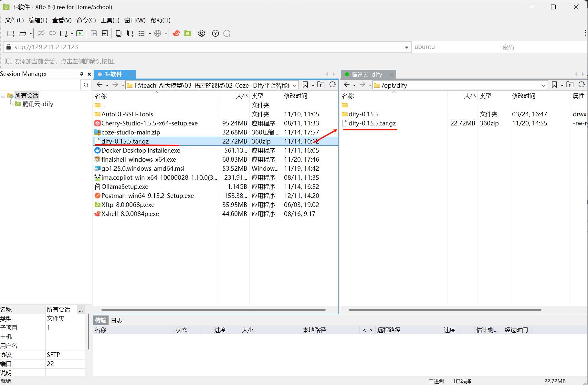The image size is (588, 385).
Task: Open the 文件(F) menu
Action: coord(15,20)
